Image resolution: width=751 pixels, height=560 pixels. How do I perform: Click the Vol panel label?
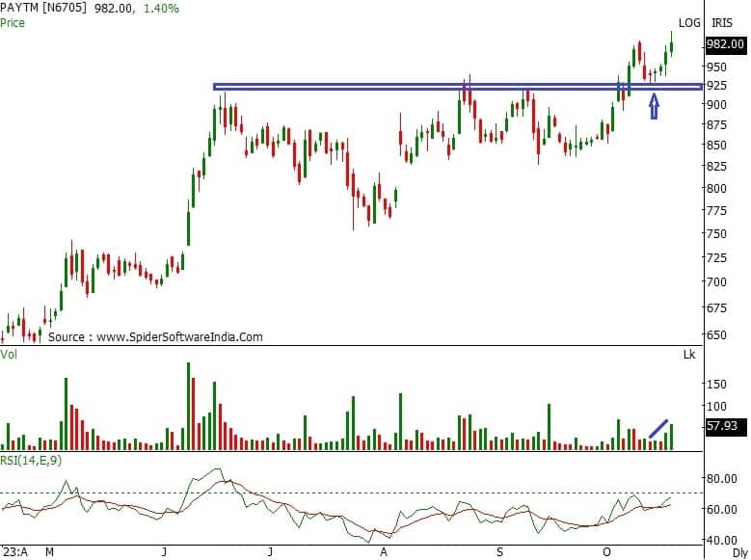(x=10, y=355)
